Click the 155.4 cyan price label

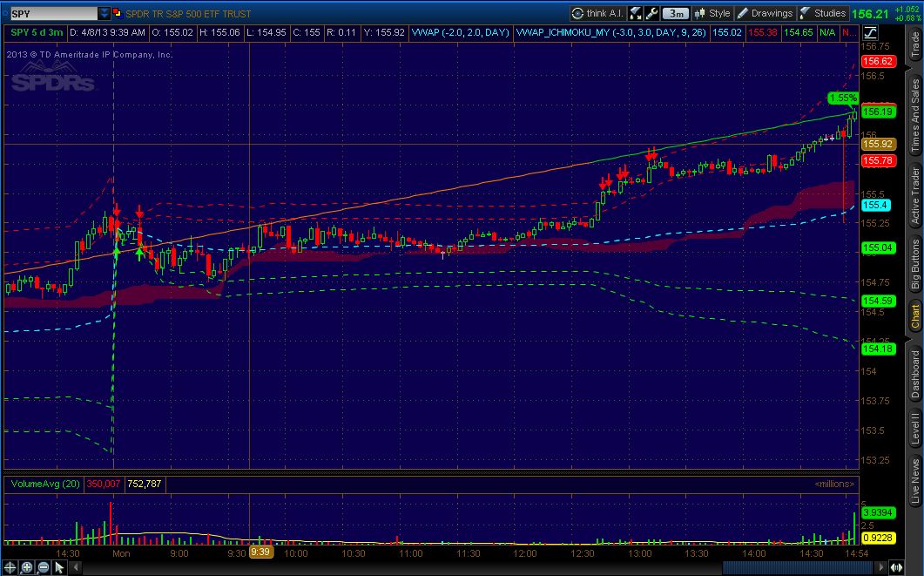875,205
